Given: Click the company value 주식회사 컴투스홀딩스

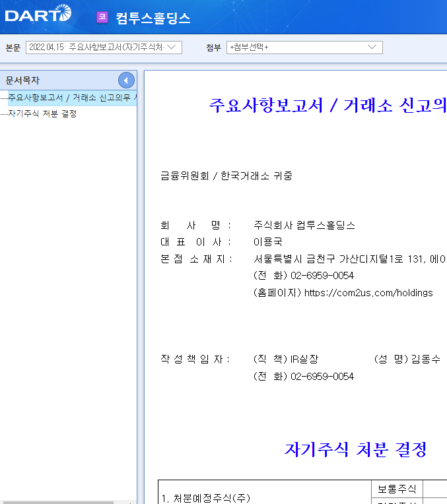Looking at the screenshot, I should point(304,225).
